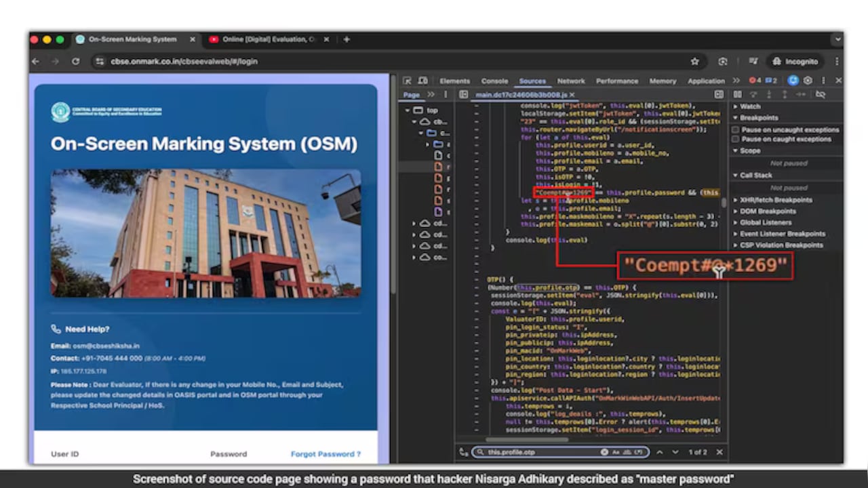Image resolution: width=868 pixels, height=488 pixels.
Task: Reload the page with the refresh icon
Action: (x=75, y=61)
